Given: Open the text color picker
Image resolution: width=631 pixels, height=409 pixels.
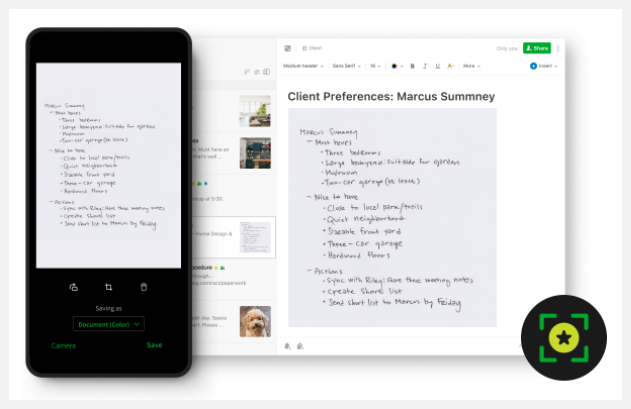Looking at the screenshot, I should coord(397,66).
